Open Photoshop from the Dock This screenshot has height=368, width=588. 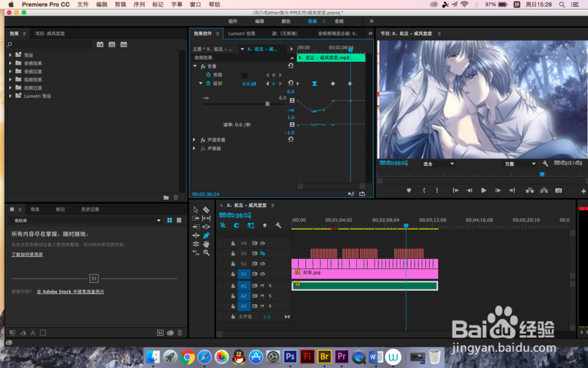[x=290, y=356]
